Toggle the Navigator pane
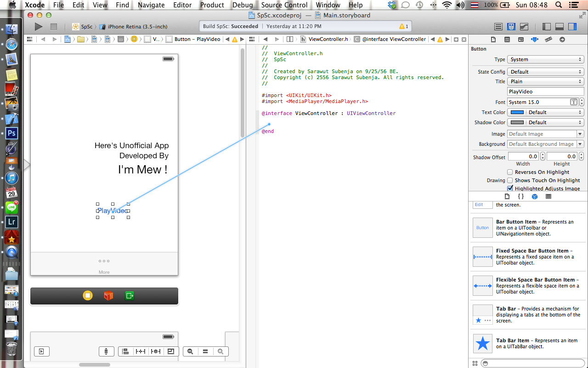The image size is (588, 368). (547, 27)
